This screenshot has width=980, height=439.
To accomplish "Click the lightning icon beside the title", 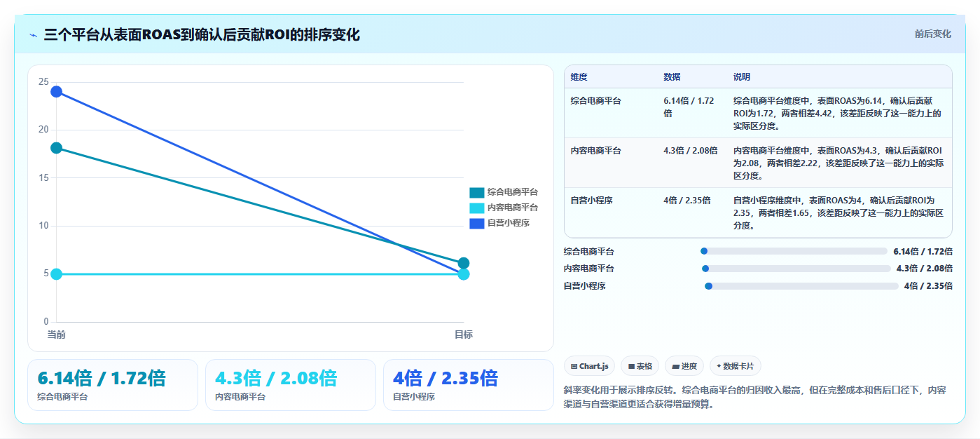I will coord(34,35).
